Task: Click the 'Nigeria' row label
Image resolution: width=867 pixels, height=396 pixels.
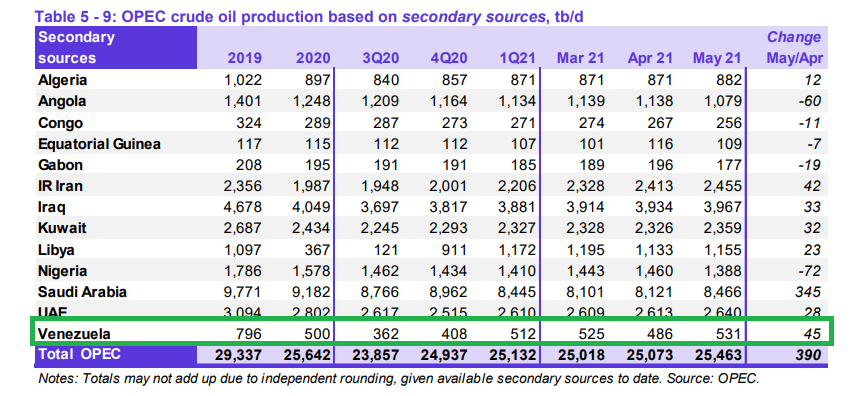Action: click(x=62, y=272)
